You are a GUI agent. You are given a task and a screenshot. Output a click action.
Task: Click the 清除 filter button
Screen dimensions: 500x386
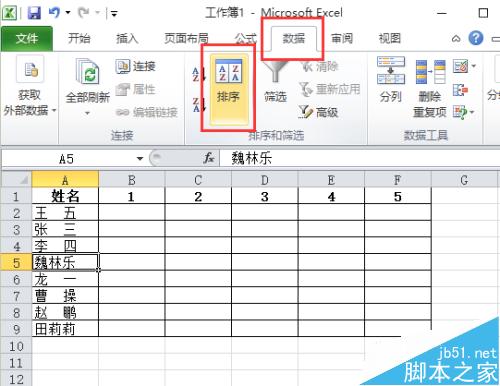pyautogui.click(x=319, y=67)
